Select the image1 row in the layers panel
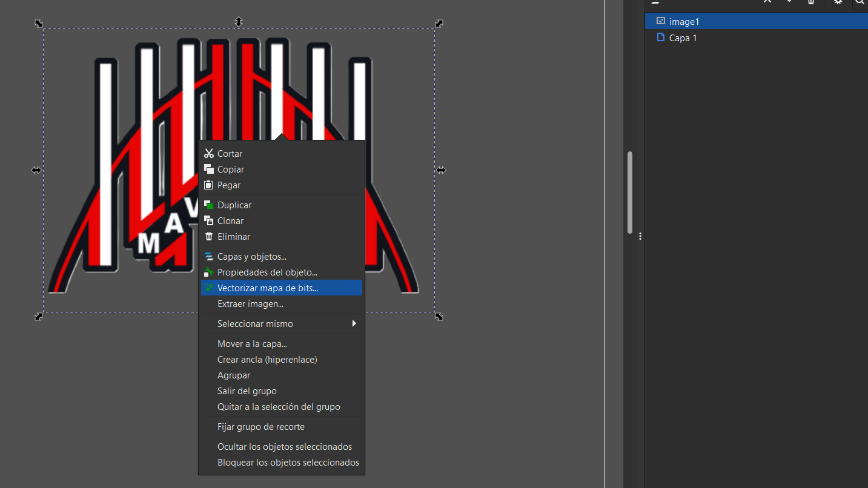 (757, 21)
